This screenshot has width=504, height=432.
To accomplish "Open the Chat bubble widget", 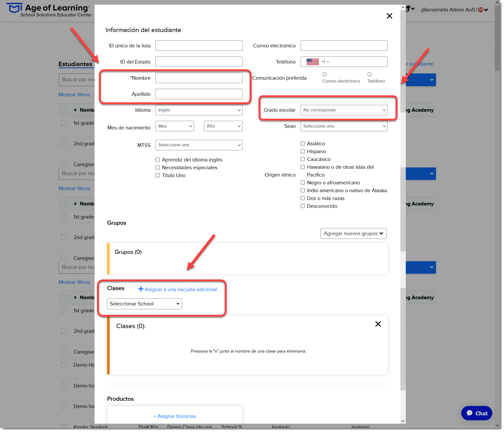I will [x=477, y=413].
